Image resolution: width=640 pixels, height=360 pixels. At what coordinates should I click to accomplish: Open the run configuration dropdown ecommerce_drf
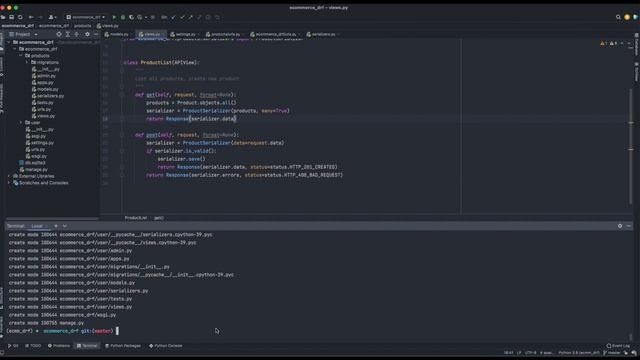click(x=86, y=17)
